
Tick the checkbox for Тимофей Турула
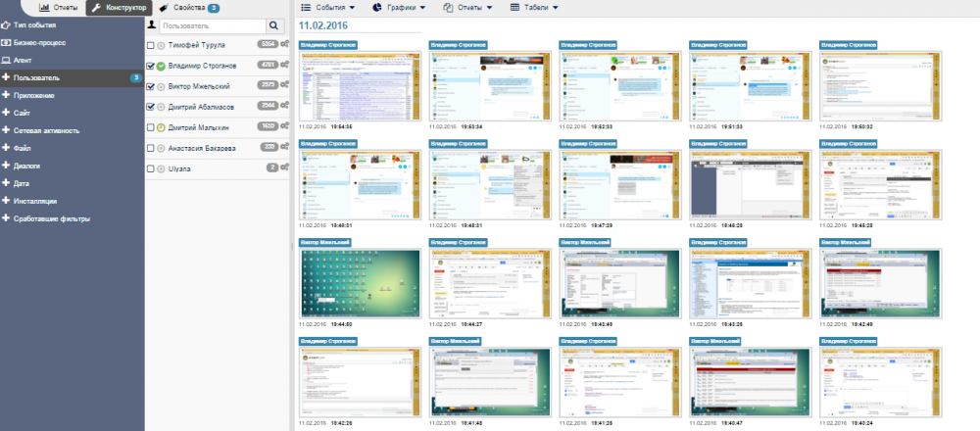point(150,46)
